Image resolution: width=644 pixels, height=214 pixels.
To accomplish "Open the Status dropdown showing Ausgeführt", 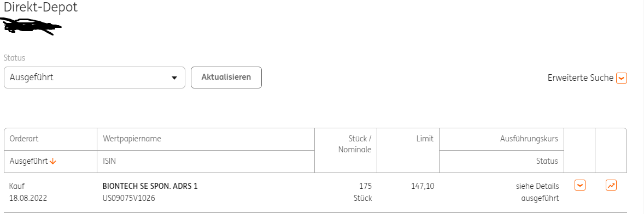I will [95, 78].
